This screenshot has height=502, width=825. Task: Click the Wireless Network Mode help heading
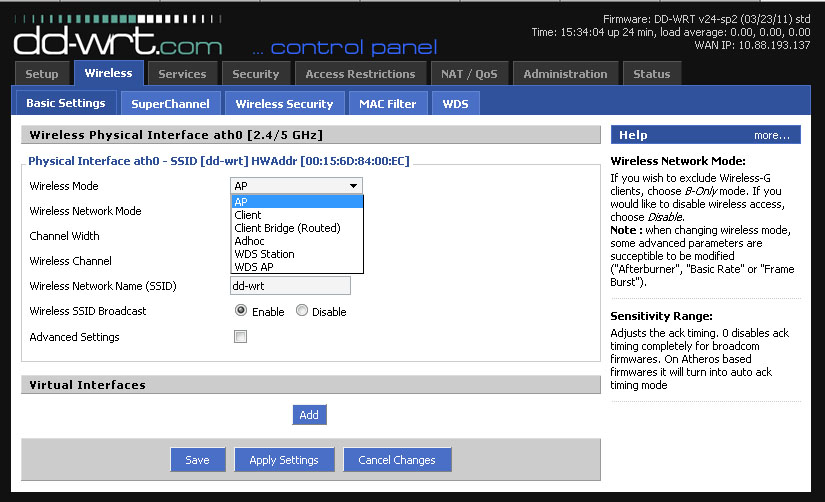pyautogui.click(x=678, y=161)
